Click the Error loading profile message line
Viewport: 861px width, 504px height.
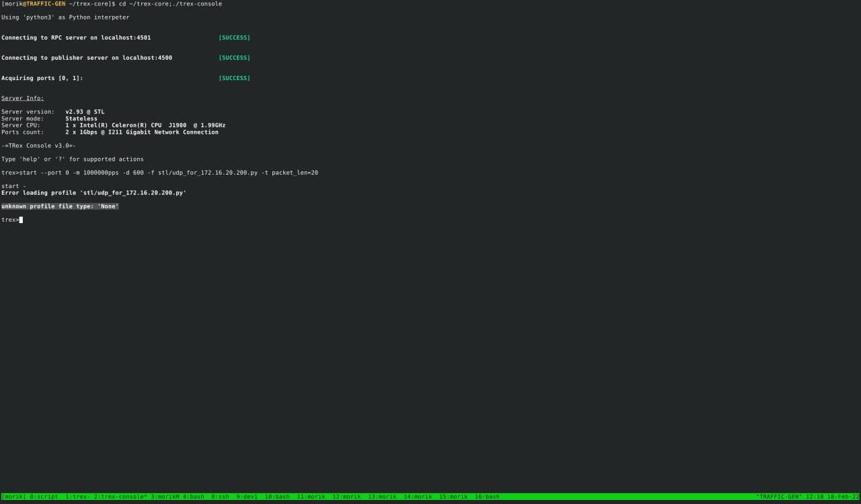click(93, 193)
